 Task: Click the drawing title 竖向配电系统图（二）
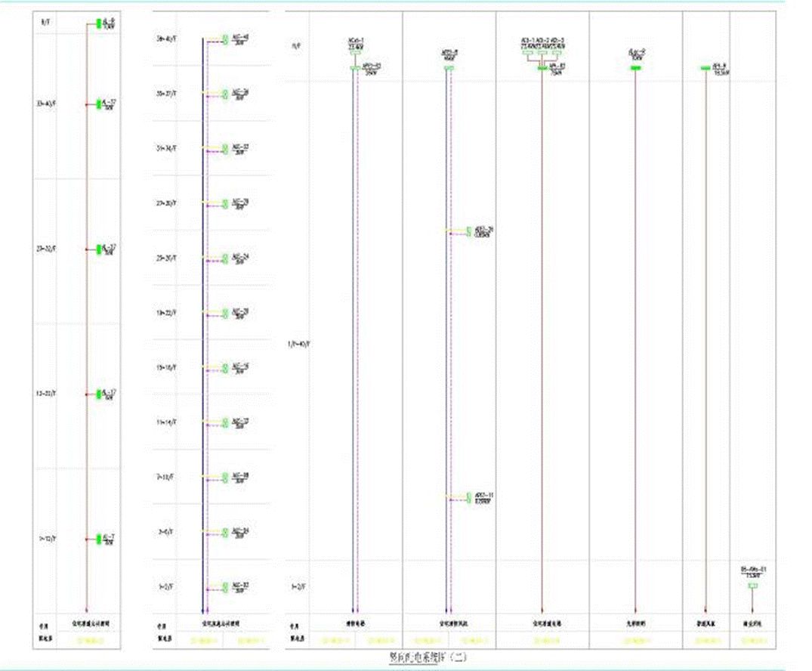[x=428, y=657]
